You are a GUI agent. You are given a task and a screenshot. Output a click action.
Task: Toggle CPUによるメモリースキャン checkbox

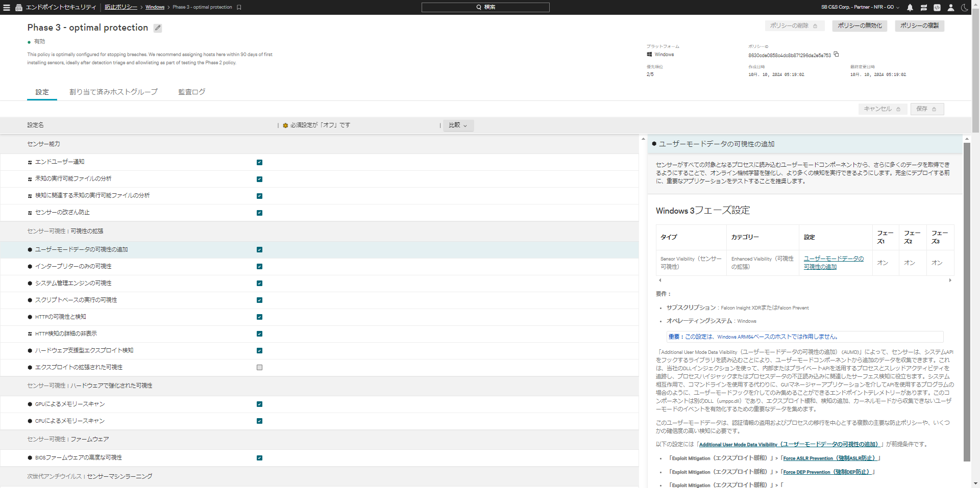click(259, 421)
